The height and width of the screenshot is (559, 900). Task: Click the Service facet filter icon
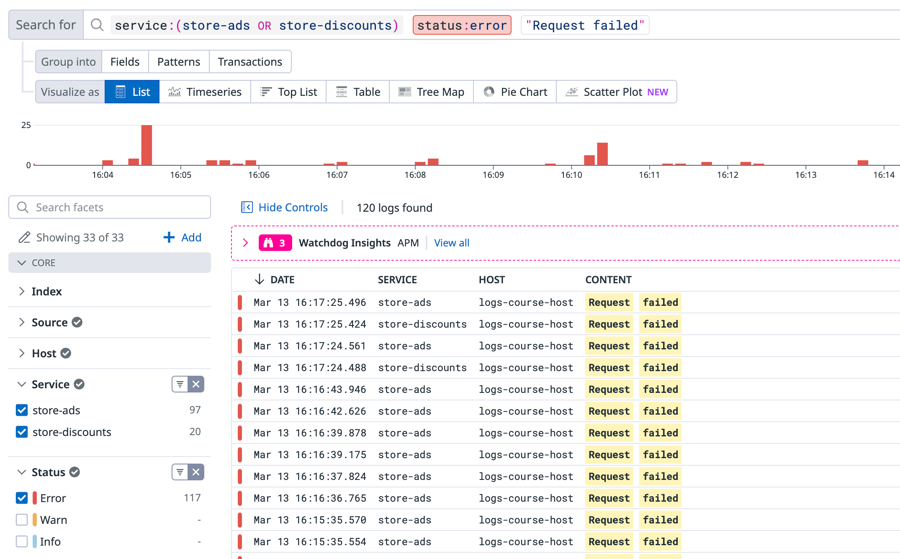pyautogui.click(x=180, y=384)
